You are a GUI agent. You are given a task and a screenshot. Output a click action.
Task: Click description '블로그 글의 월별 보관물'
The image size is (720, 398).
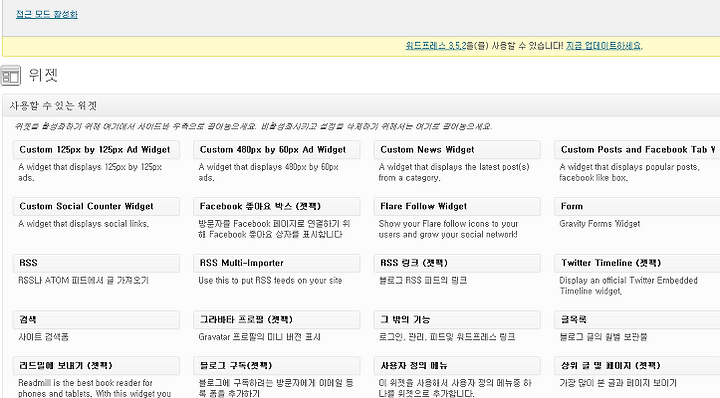603,337
